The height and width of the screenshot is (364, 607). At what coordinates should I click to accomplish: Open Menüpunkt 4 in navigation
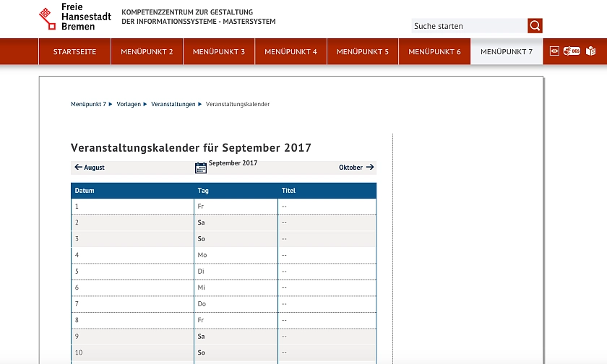click(x=290, y=51)
